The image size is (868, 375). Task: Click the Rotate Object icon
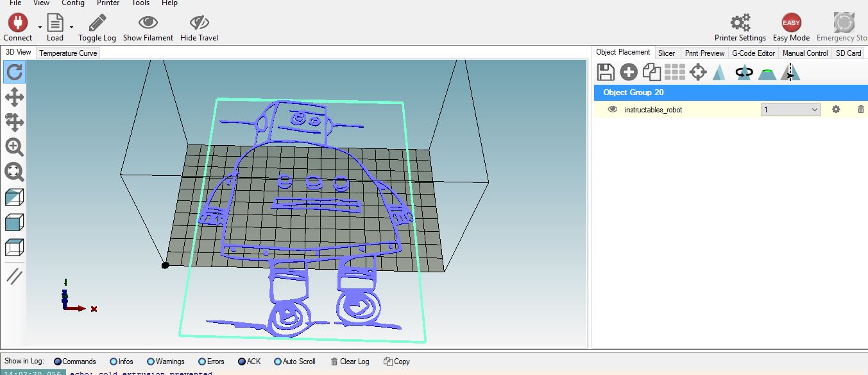(744, 73)
